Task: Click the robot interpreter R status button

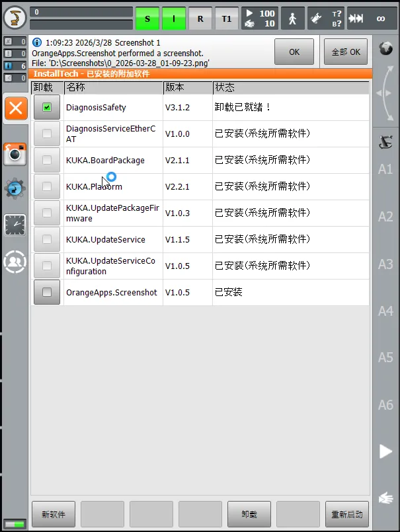Action: (x=200, y=19)
